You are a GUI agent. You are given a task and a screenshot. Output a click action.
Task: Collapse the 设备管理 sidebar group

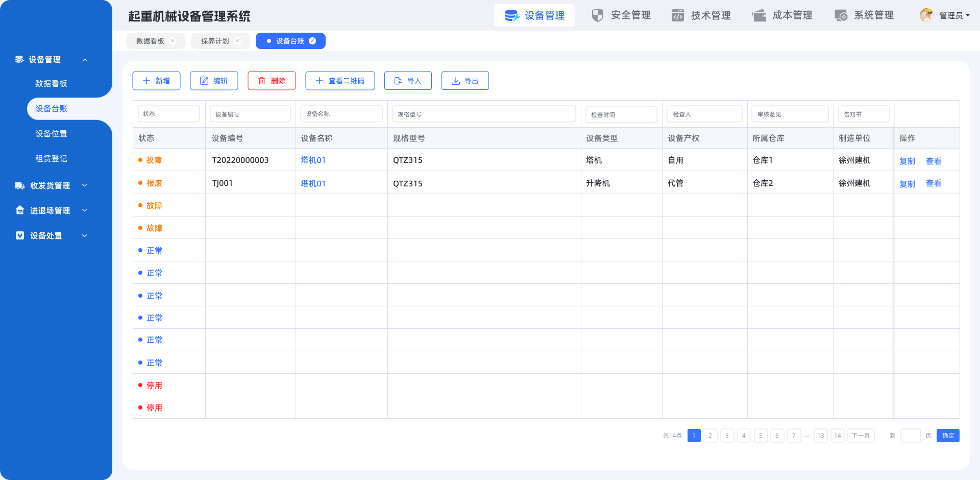(85, 60)
